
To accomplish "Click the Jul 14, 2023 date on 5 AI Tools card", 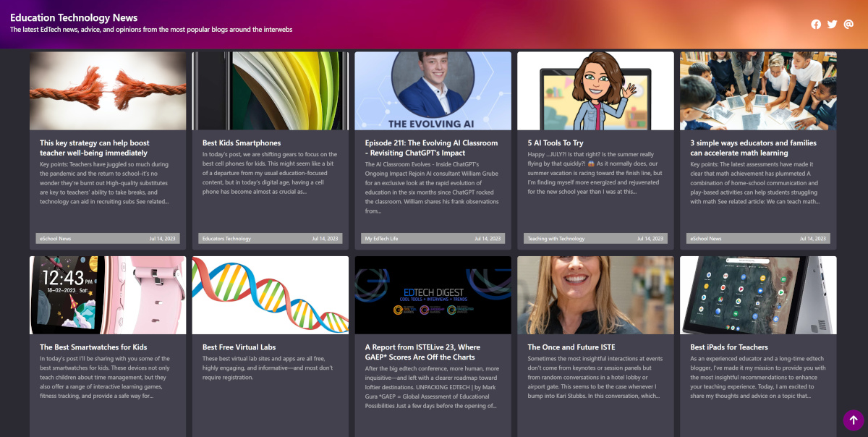I will tap(650, 238).
